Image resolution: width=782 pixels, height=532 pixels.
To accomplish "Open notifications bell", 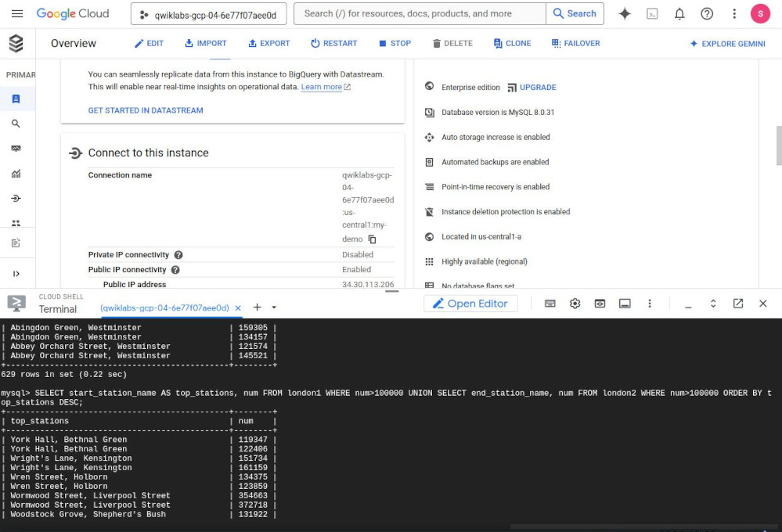I will (x=679, y=14).
